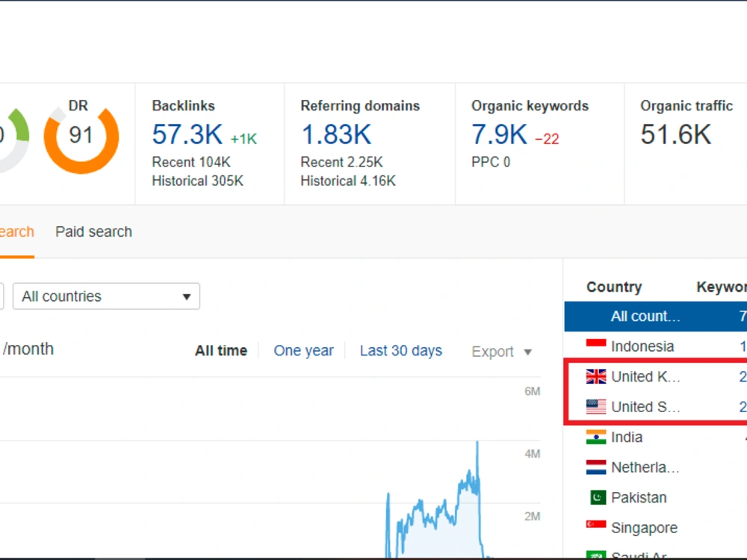747x560 pixels.
Task: Click the Historical 305K backlinks text
Action: 198,181
